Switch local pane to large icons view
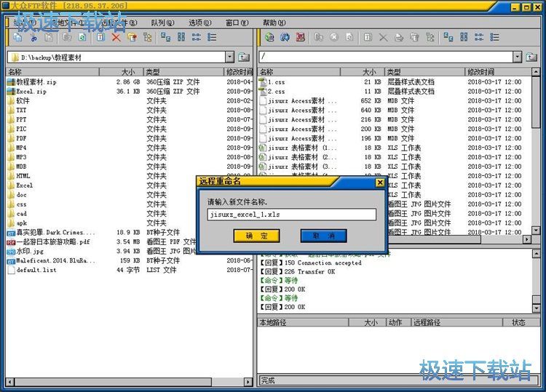Screen dimensions: 546x392 (166, 37)
